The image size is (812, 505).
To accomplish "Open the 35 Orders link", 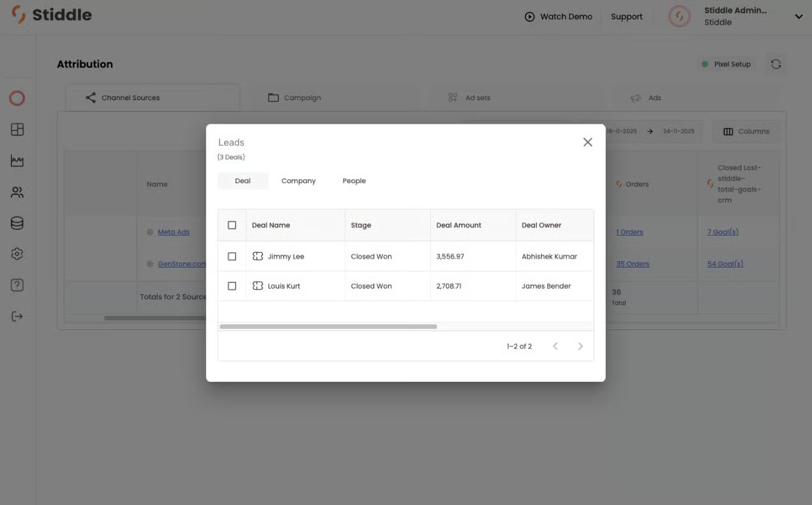I will point(633,264).
